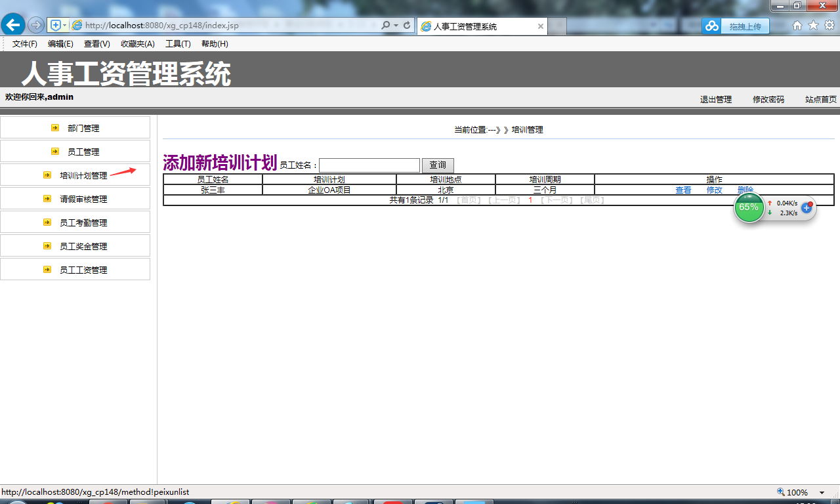
Task: Click the 首页 pagination link
Action: 469,200
